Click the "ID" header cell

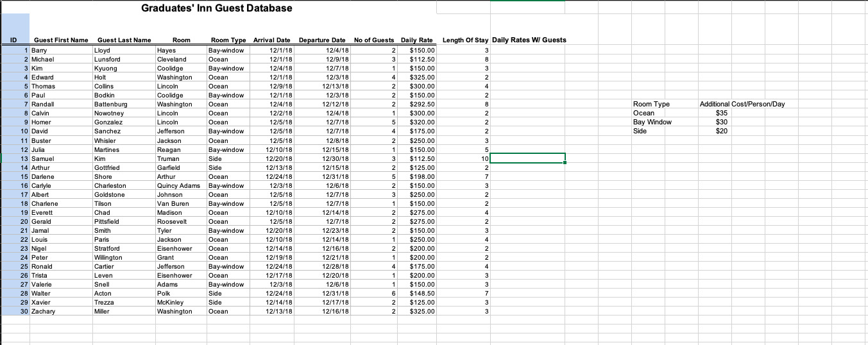(15, 40)
